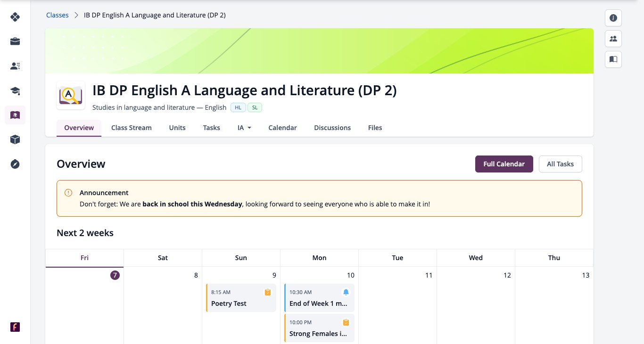Viewport: 644px width, 344px height.
Task: Select the graduation cap sidebar icon
Action: coord(15,90)
